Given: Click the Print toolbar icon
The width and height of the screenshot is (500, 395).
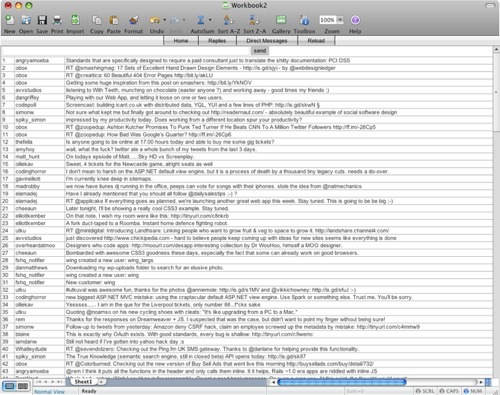Looking at the screenshot, I should [x=57, y=20].
